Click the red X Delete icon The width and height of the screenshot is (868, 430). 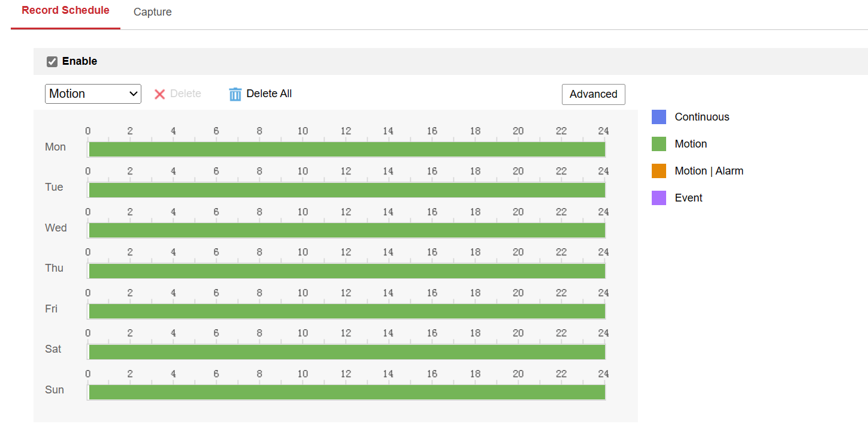159,94
